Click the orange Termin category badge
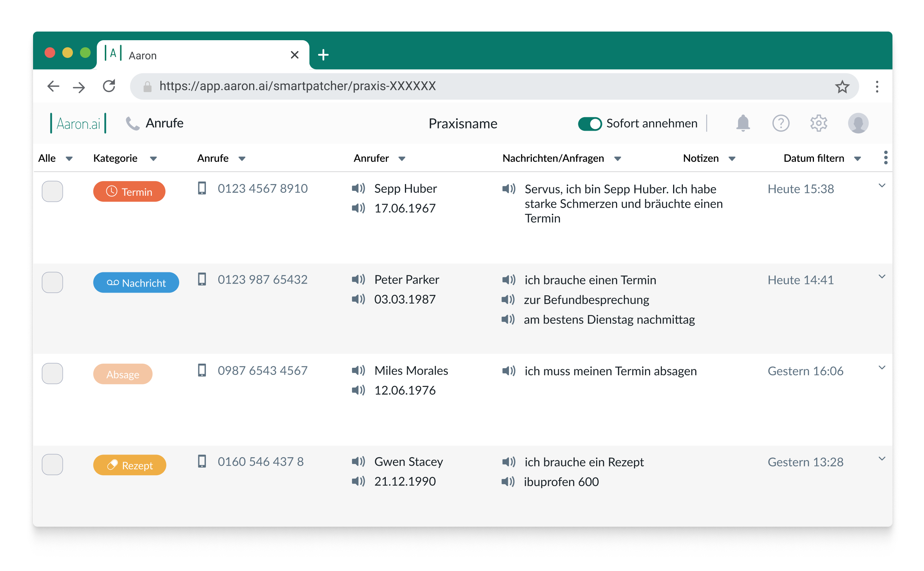The width and height of the screenshot is (924, 571). [x=129, y=192]
